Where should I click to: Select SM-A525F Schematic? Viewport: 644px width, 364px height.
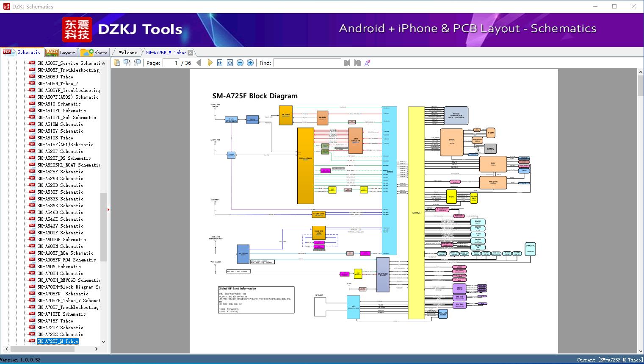coord(60,172)
